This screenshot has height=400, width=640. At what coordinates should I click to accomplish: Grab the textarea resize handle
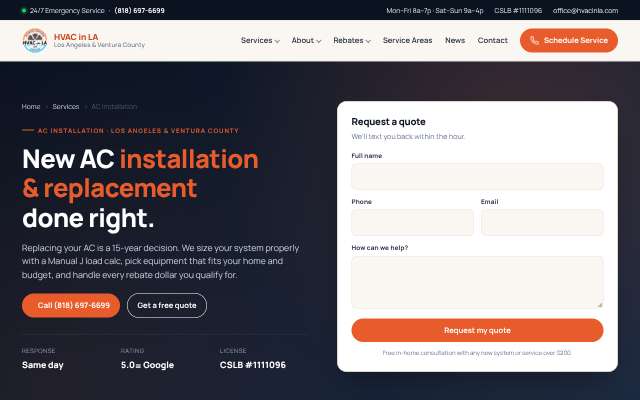click(x=600, y=305)
